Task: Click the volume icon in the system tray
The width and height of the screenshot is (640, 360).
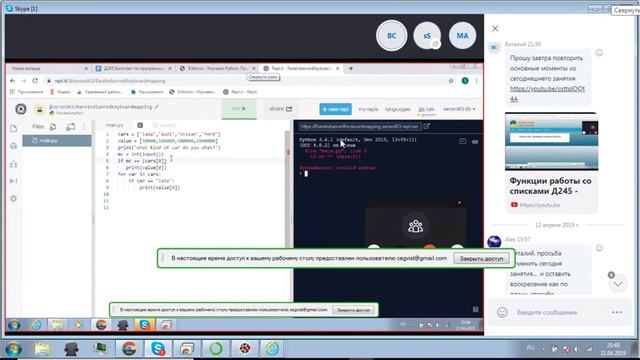Action: pyautogui.click(x=576, y=349)
